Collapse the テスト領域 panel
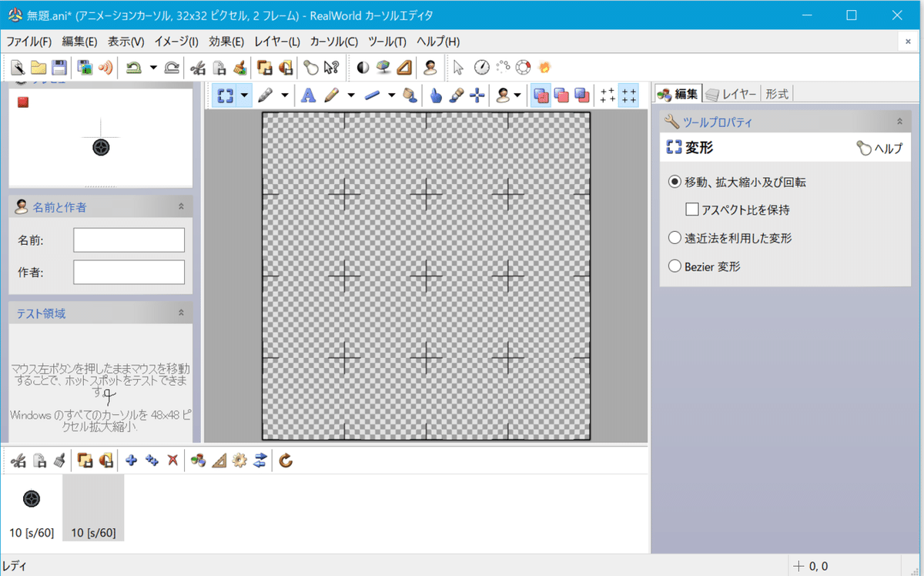The image size is (924, 576). point(181,313)
